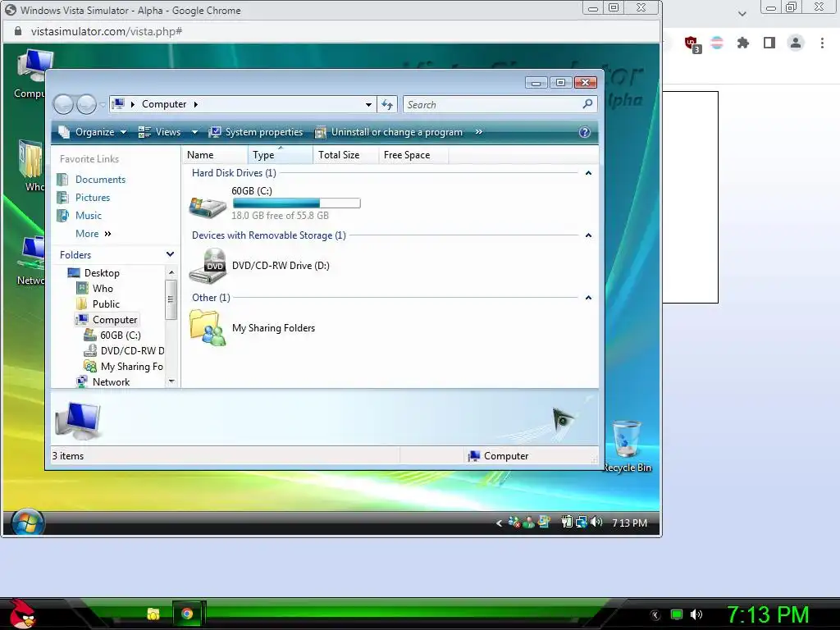
Task: Open the Views dropdown arrow
Action: (194, 132)
